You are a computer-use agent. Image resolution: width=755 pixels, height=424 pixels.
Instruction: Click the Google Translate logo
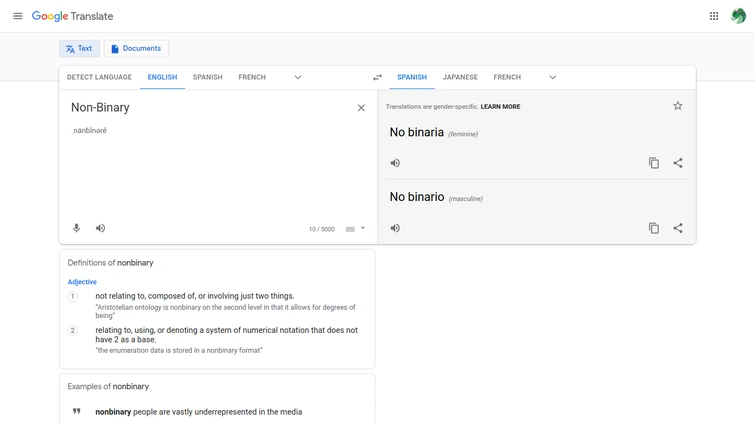[x=72, y=16]
